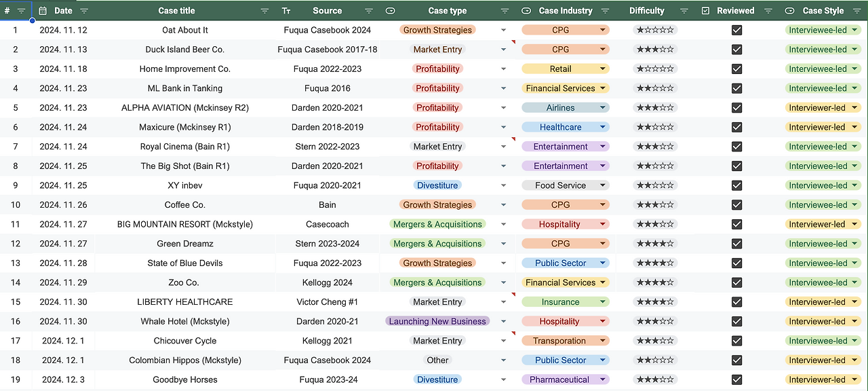Open the Difficulty column filter
This screenshot has width=868, height=391.
tap(684, 11)
